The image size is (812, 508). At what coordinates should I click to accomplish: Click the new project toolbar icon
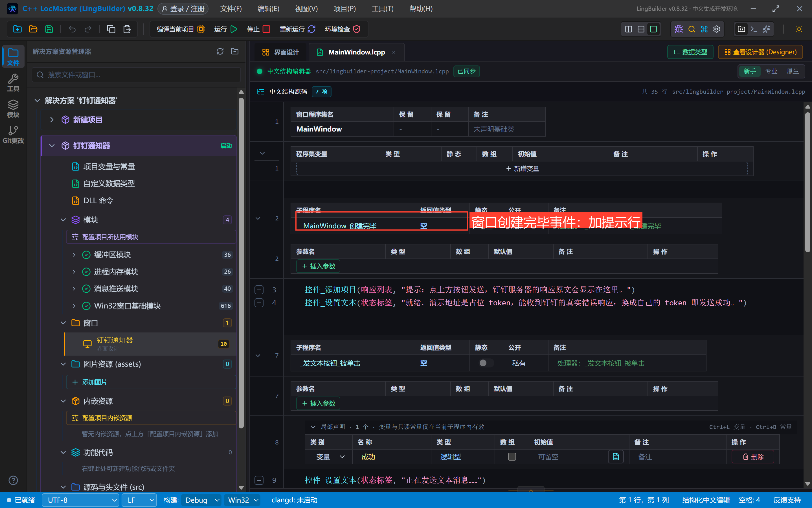click(17, 29)
